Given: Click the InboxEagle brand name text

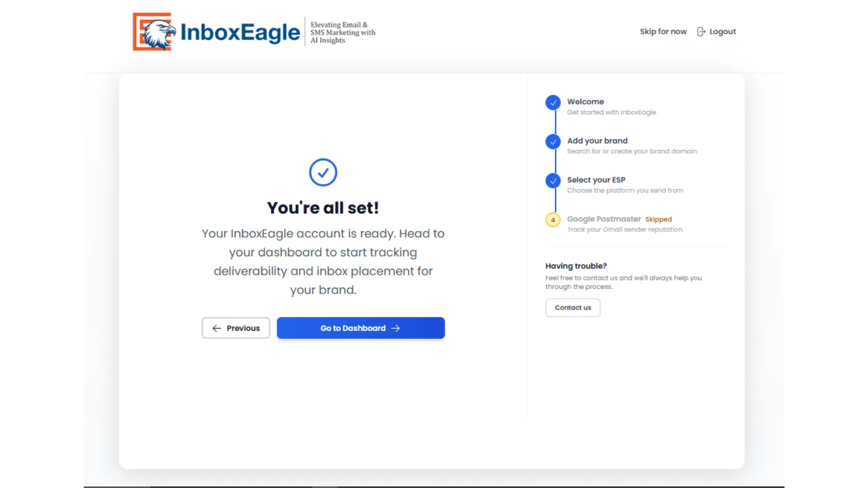Looking at the screenshot, I should click(x=240, y=32).
